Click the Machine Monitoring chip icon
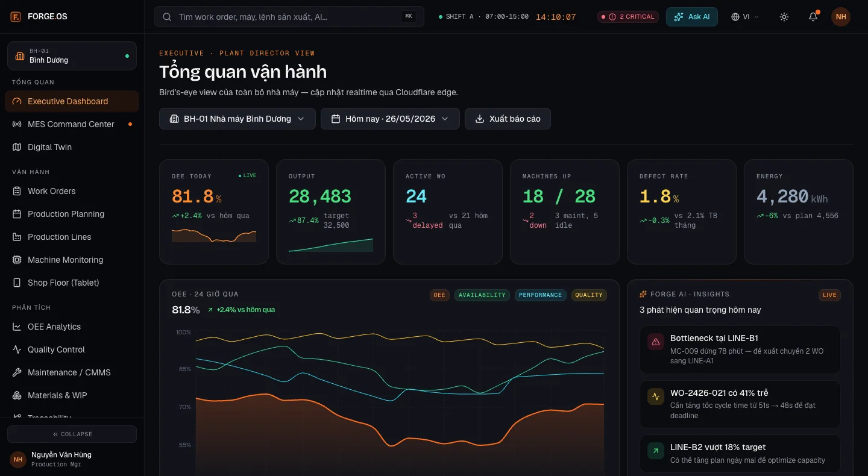The image size is (868, 476). 17,260
